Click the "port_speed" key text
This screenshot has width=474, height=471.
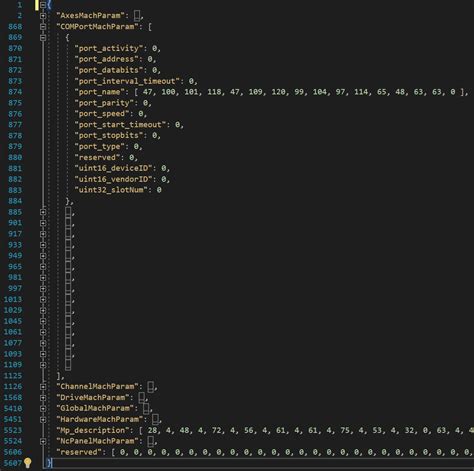coord(102,114)
